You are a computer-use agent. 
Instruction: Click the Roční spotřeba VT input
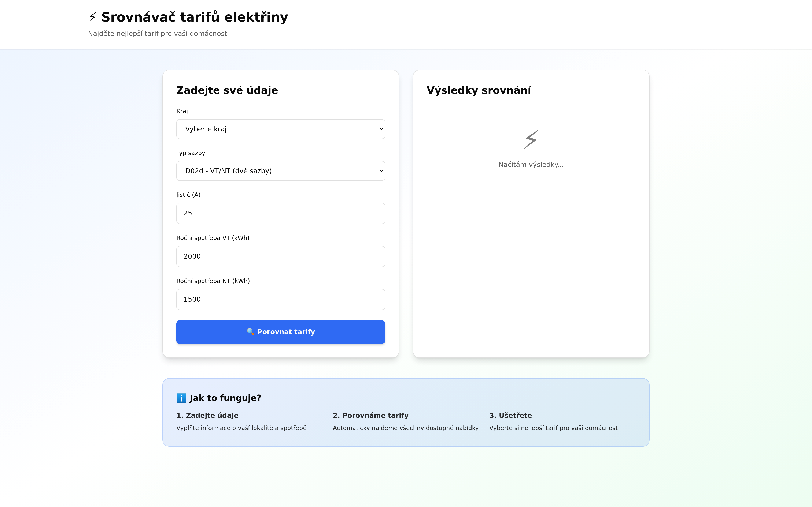tap(281, 256)
